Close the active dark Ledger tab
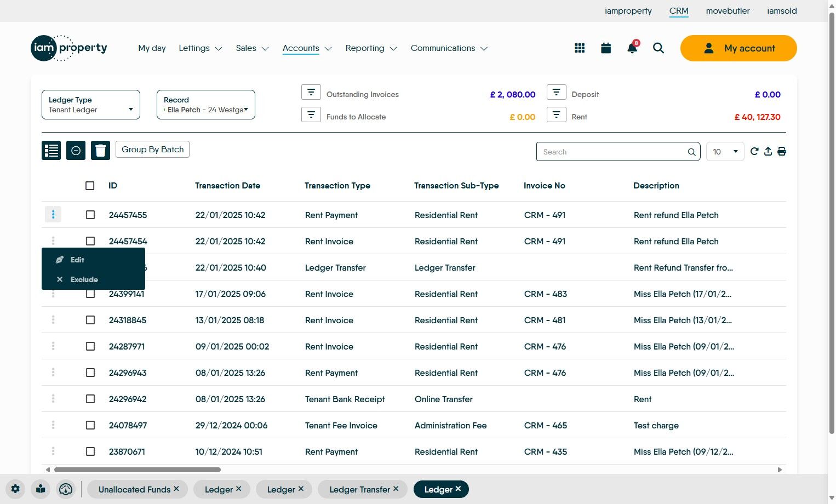The height and width of the screenshot is (504, 836). point(458,489)
